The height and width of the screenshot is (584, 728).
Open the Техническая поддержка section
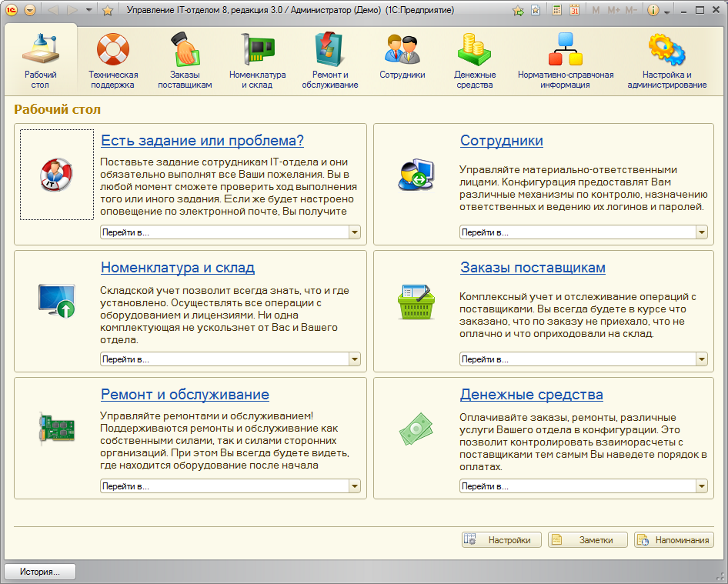(x=113, y=60)
